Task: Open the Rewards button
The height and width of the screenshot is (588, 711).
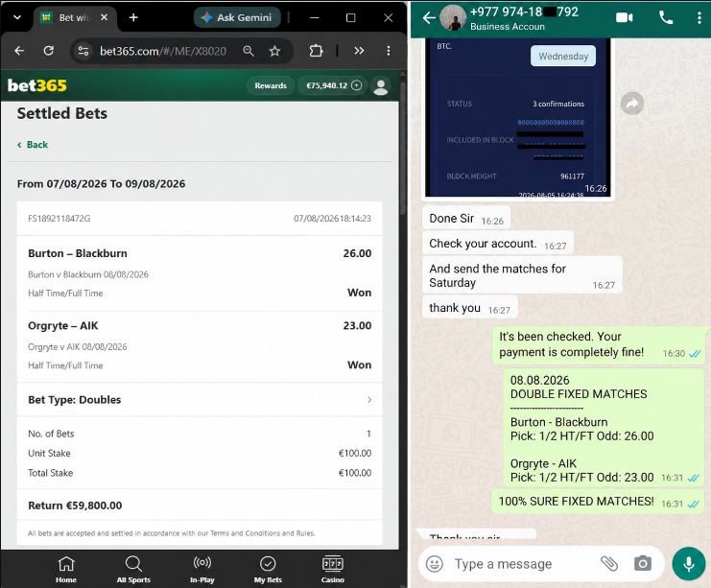Action: 271,85
